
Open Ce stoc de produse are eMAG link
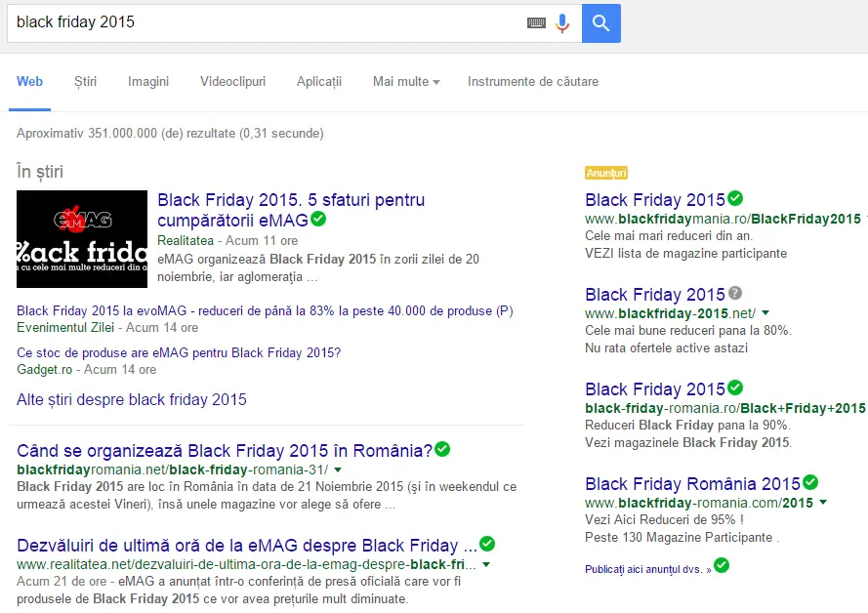pyautogui.click(x=179, y=353)
